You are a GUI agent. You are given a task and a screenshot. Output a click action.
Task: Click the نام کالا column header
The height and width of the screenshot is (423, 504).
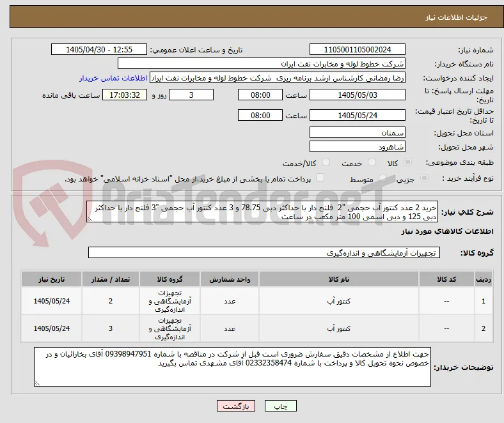tap(339, 279)
